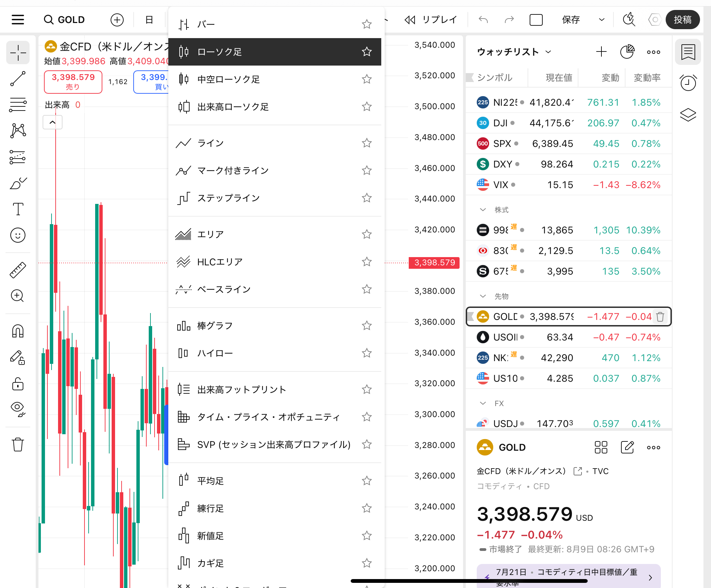Toggle favorite star for 平均足

click(367, 481)
